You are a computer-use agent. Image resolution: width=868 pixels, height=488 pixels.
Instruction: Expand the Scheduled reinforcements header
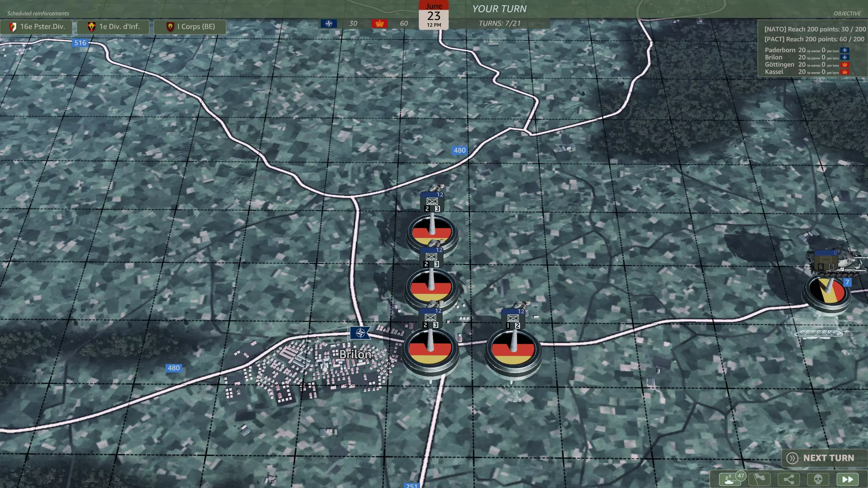[x=38, y=13]
